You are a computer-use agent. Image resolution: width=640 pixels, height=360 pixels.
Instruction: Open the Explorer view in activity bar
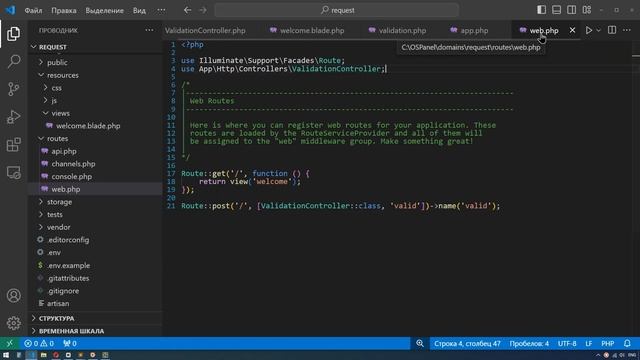[x=13, y=34]
